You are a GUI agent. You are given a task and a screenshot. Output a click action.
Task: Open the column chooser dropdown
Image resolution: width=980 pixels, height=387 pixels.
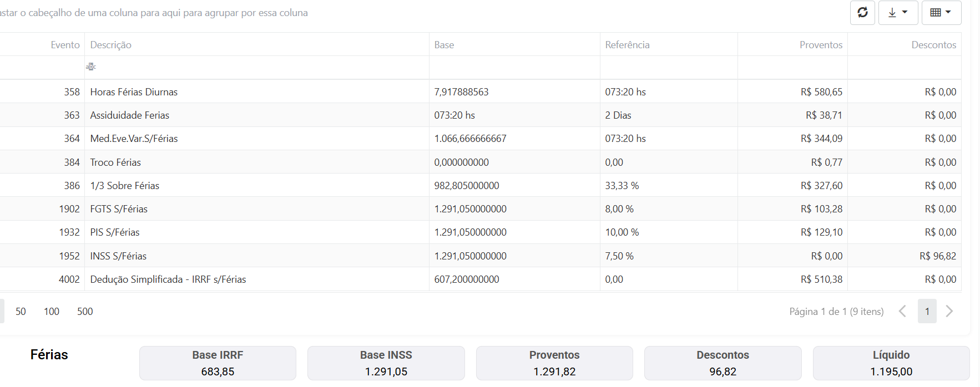(941, 13)
